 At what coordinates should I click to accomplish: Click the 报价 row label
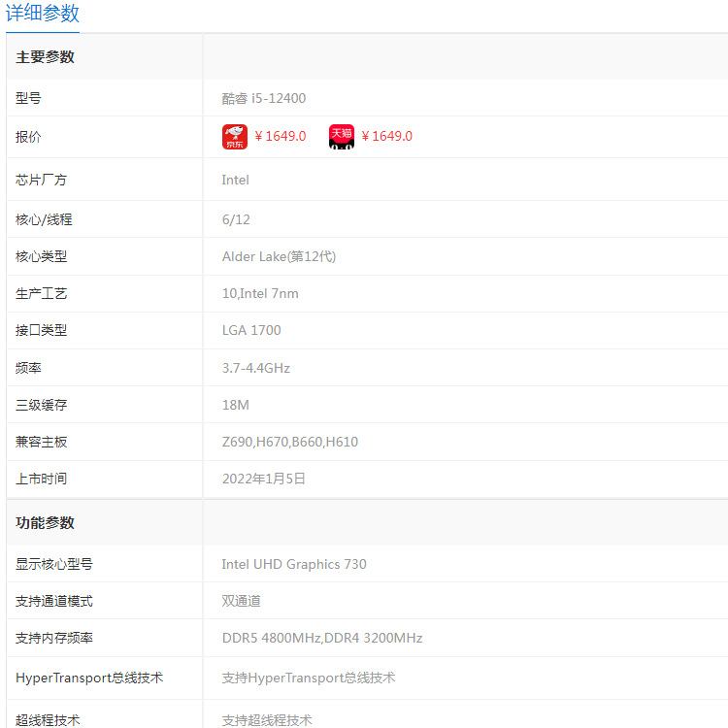[28, 137]
